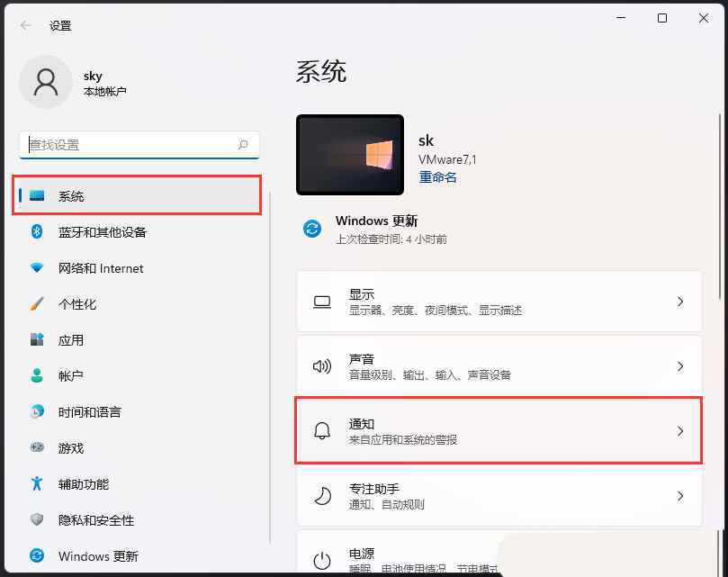Click the privacy shield icon

pos(37,519)
